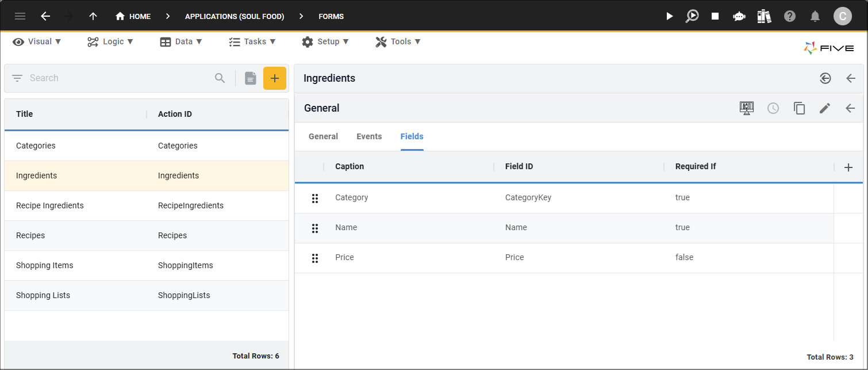868x370 pixels.
Task: Click the stop square icon
Action: (x=715, y=16)
